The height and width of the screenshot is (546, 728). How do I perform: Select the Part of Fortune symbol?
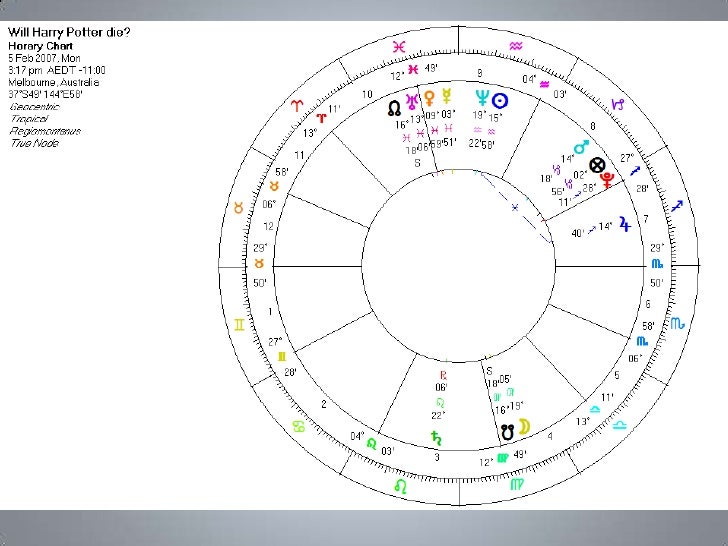coord(597,165)
